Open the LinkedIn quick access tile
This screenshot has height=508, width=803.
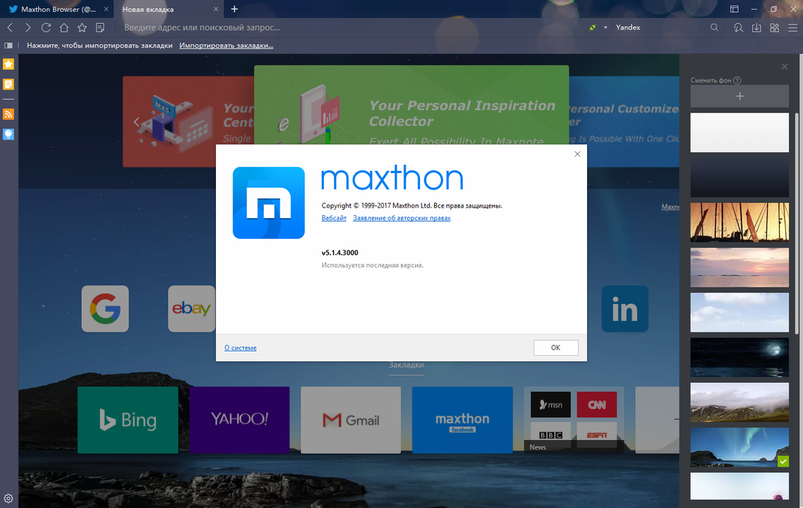(625, 309)
